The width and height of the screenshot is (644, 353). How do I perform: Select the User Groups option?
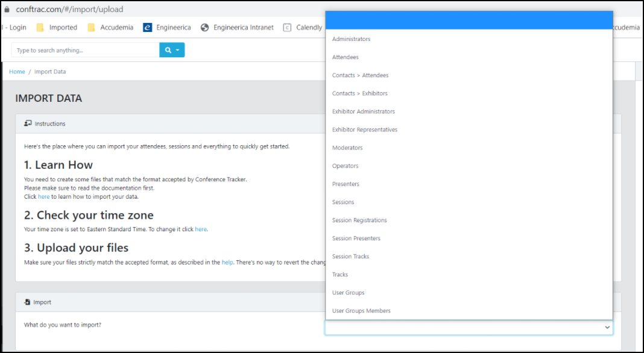(469, 292)
